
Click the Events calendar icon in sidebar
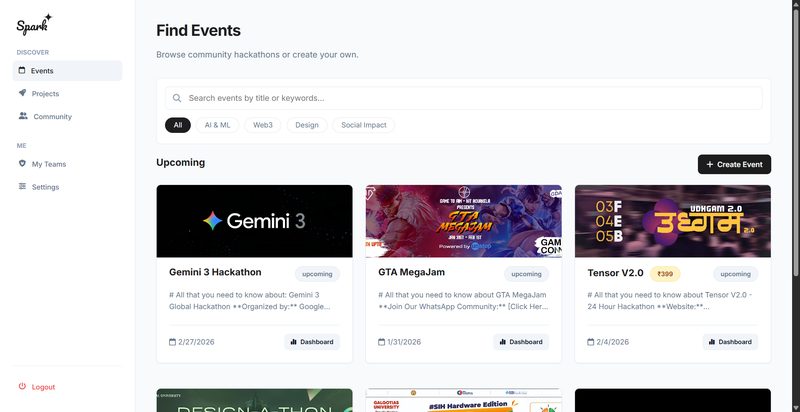coord(22,71)
